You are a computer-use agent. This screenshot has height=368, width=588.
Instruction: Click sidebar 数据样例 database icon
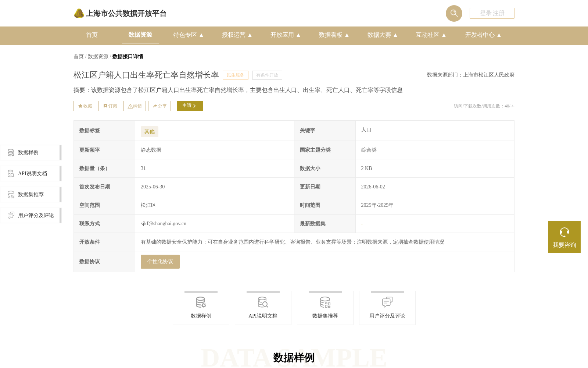[x=11, y=152]
